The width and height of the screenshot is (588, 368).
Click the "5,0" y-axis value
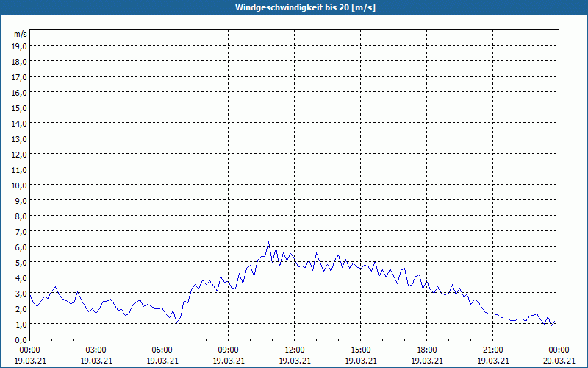pos(22,263)
